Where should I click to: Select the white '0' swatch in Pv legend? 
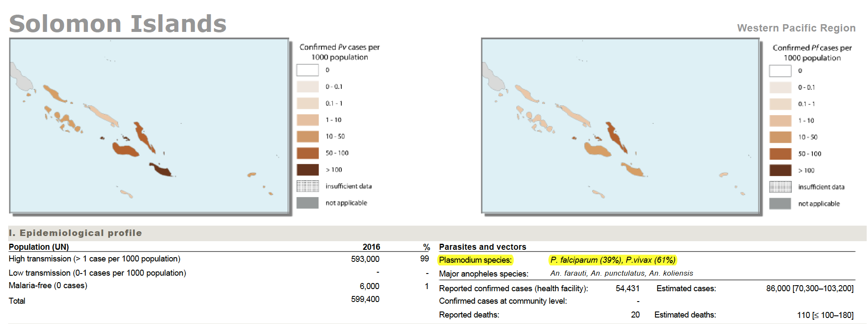click(307, 70)
